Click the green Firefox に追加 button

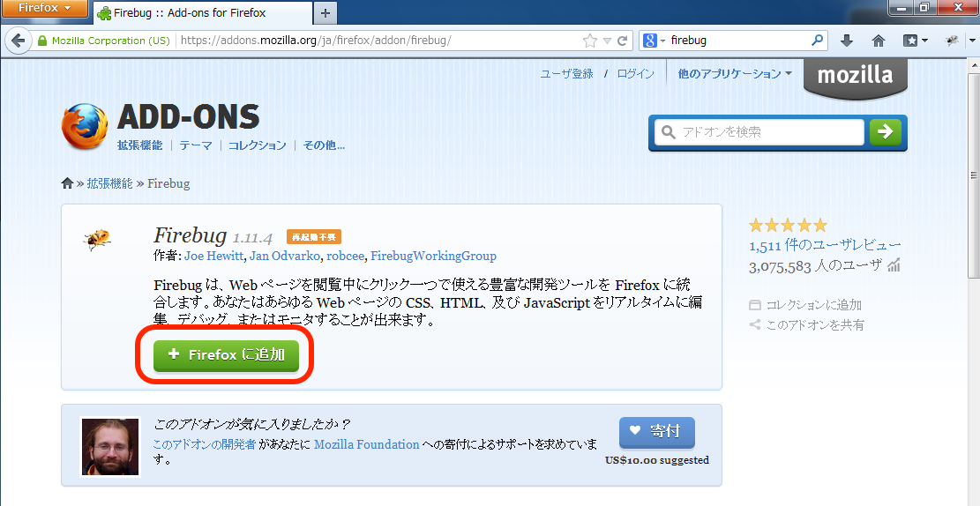tap(226, 355)
